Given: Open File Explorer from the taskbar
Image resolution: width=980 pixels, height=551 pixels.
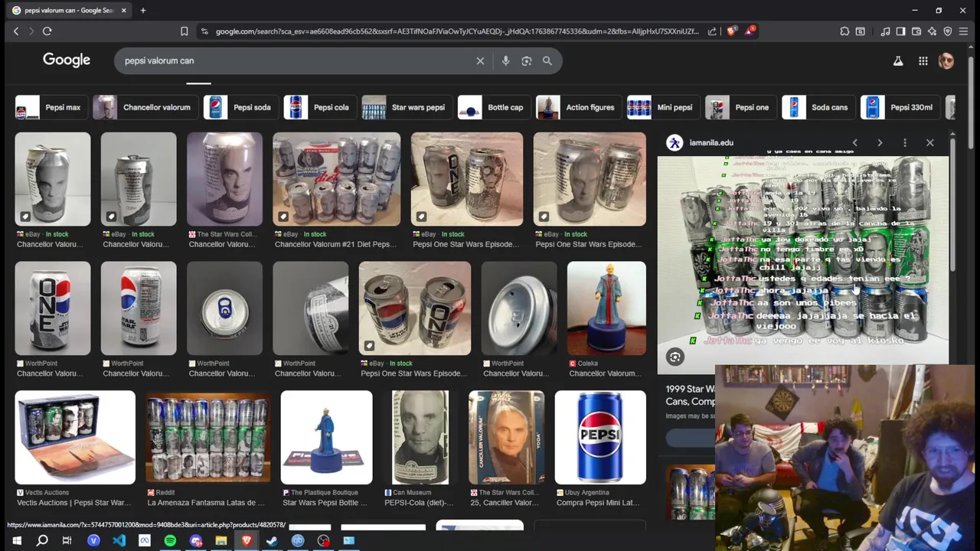Looking at the screenshot, I should coord(221,540).
